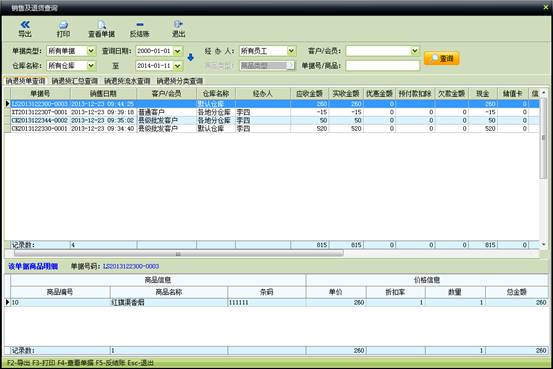Screen dimensions: 553x369
Task: Expand the 仓库名称 warehouse dropdown
Action: pyautogui.click(x=91, y=66)
